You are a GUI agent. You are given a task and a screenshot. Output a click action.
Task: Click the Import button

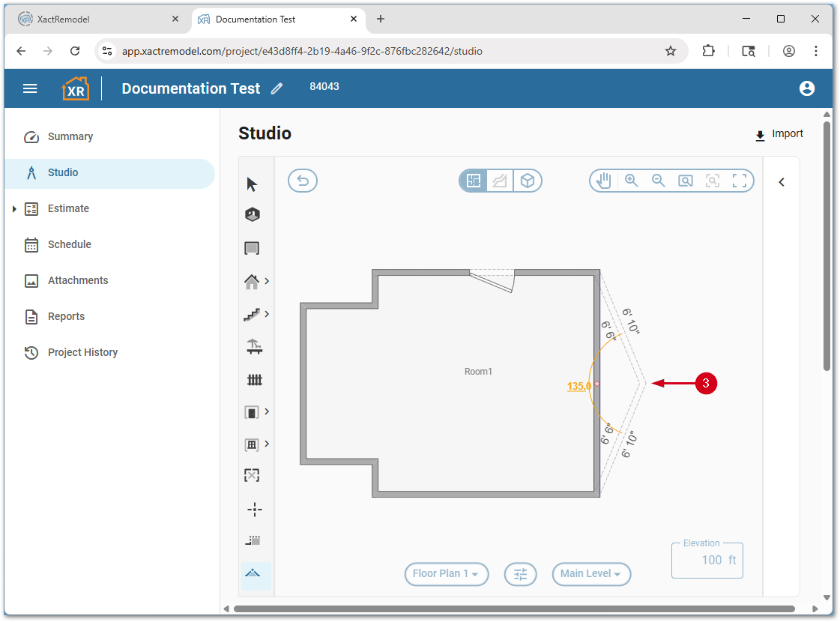click(779, 134)
